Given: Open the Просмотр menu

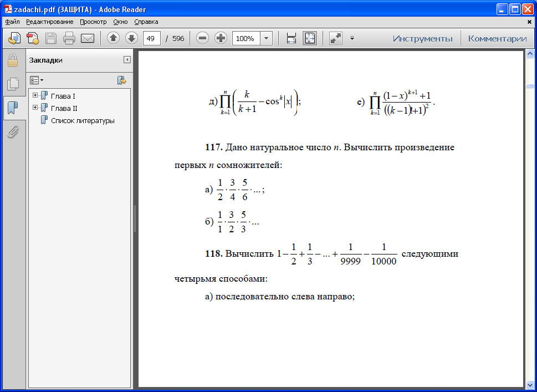Looking at the screenshot, I should pyautogui.click(x=93, y=22).
